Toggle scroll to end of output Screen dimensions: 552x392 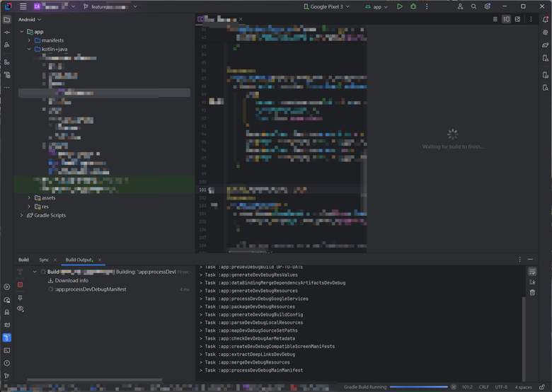532,282
